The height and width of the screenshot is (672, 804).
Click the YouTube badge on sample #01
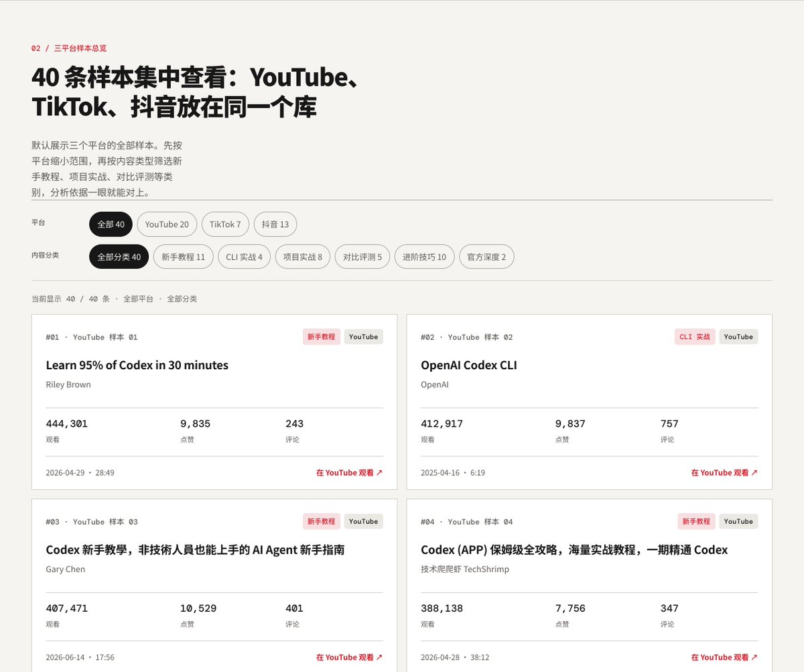click(x=364, y=336)
